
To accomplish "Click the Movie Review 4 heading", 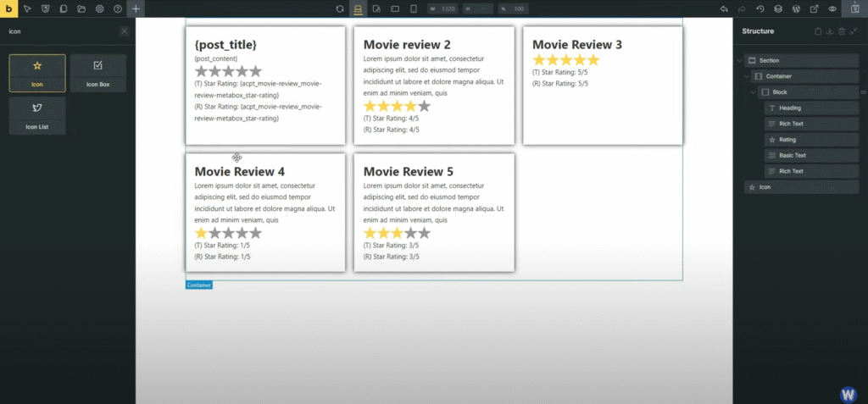I will click(x=240, y=172).
